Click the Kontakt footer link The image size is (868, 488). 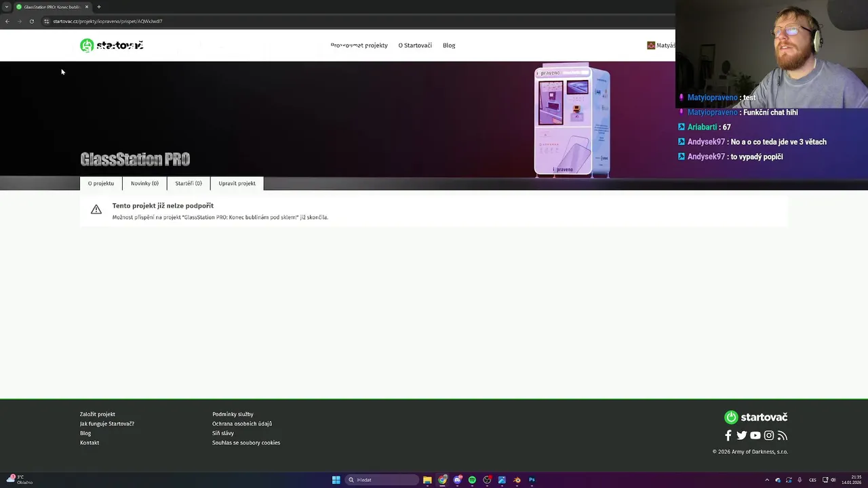pos(90,443)
